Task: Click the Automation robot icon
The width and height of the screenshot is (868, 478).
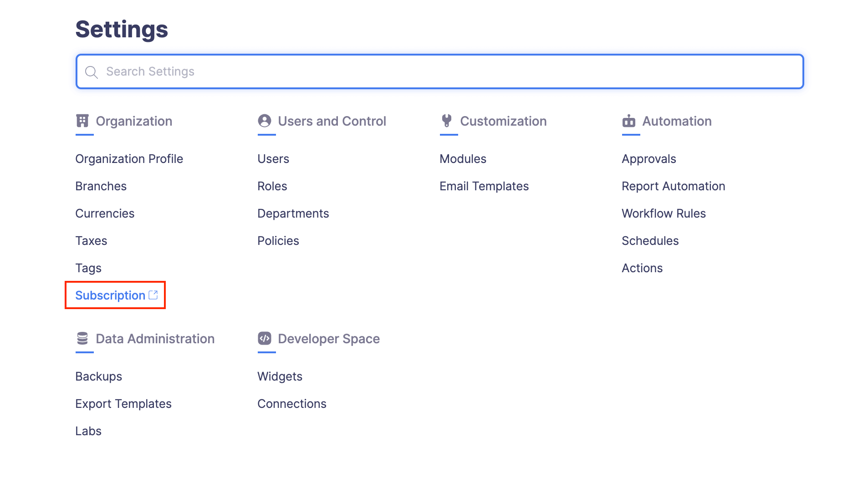Action: pyautogui.click(x=629, y=121)
